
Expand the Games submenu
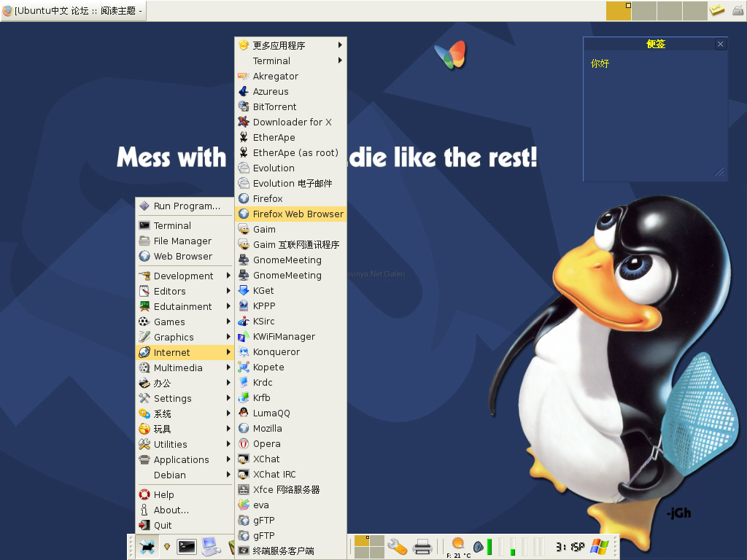(185, 322)
